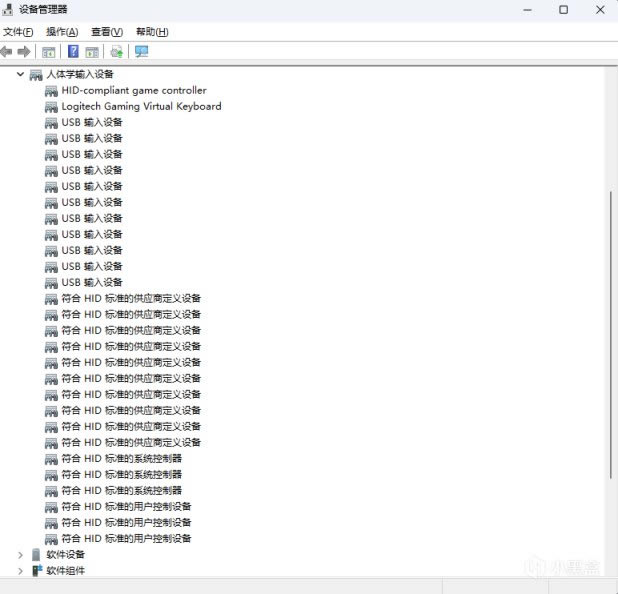
Task: Open help via the blue question mark icon
Action: 73,51
